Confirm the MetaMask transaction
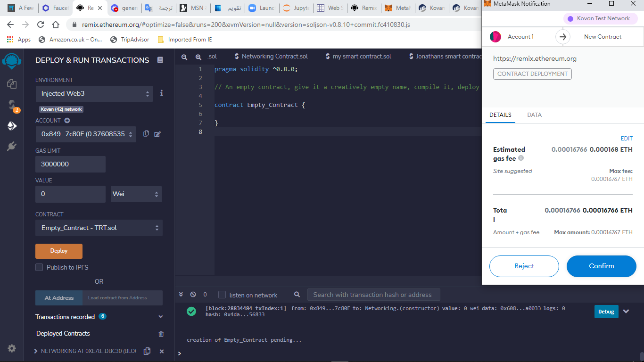This screenshot has height=362, width=644. tap(602, 266)
